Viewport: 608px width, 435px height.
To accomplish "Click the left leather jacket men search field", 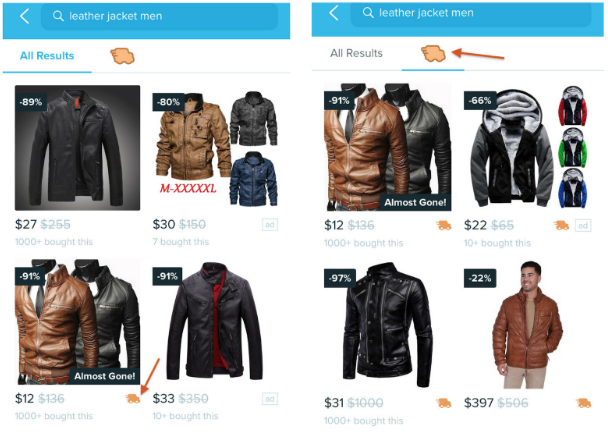I will [159, 16].
